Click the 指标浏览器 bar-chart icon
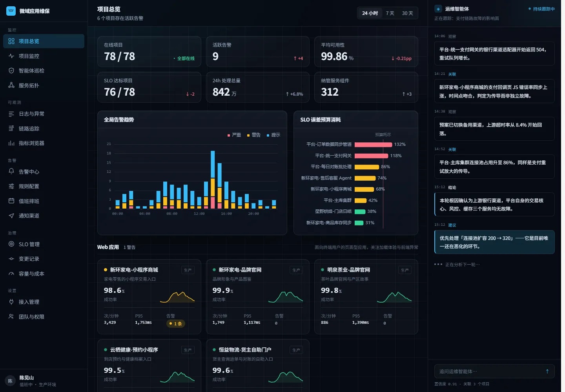This screenshot has height=392, width=565. pyautogui.click(x=11, y=143)
